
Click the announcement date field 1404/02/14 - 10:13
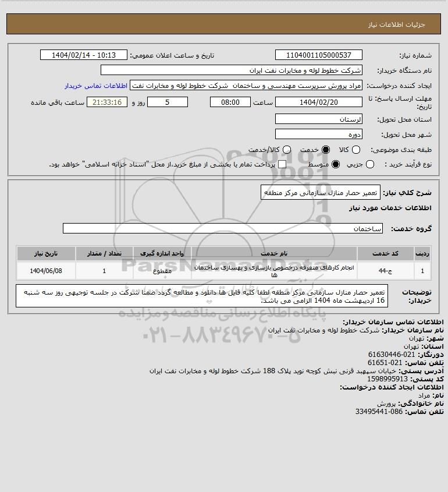[x=84, y=55]
